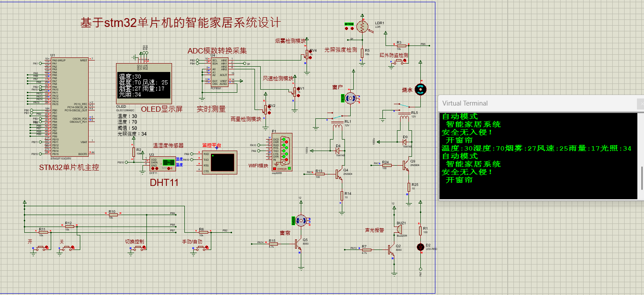The width and height of the screenshot is (644, 295).
Task: Click the 雨量检测模块 label
Action: pos(246,119)
